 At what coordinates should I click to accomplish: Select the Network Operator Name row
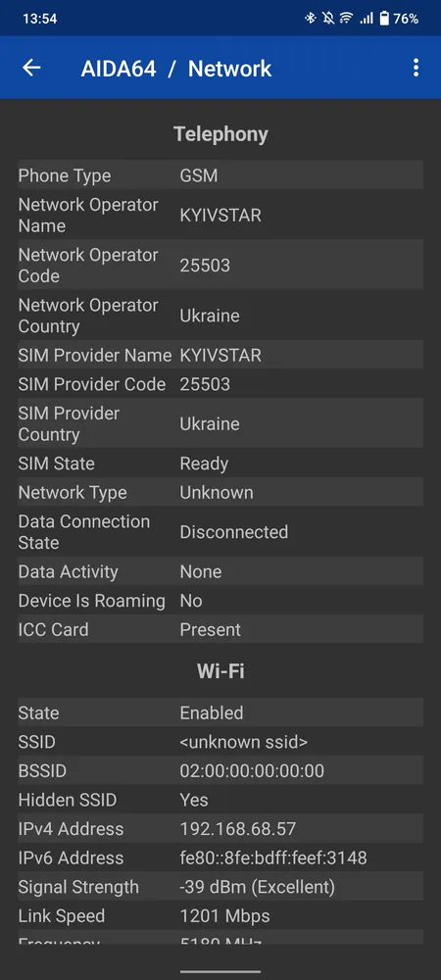[220, 215]
